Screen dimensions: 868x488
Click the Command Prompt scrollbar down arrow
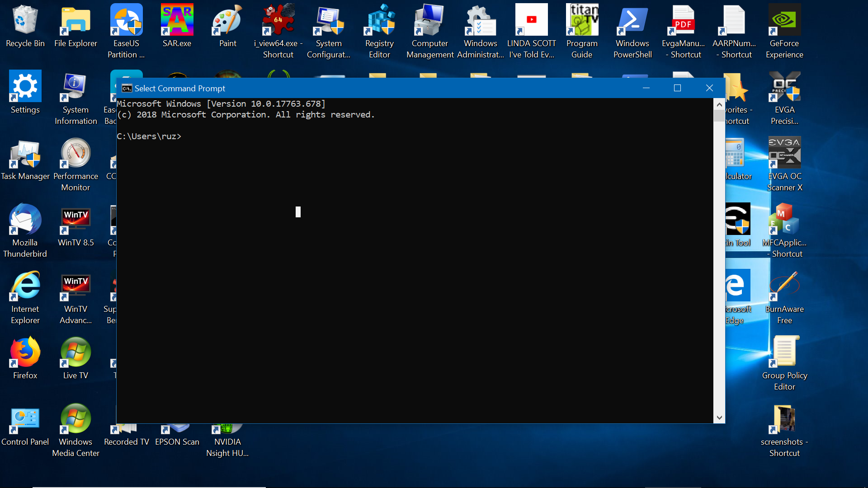pyautogui.click(x=719, y=418)
